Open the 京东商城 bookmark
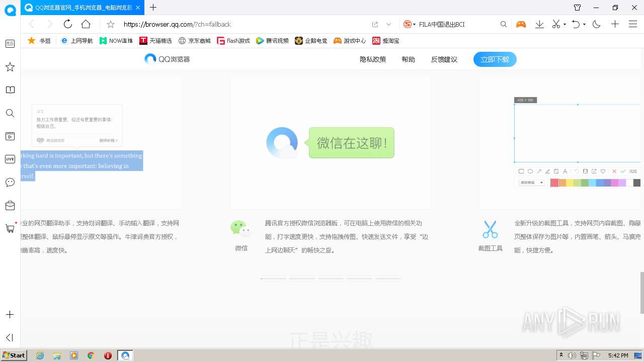Viewport: 644px width, 362px height. 195,41
